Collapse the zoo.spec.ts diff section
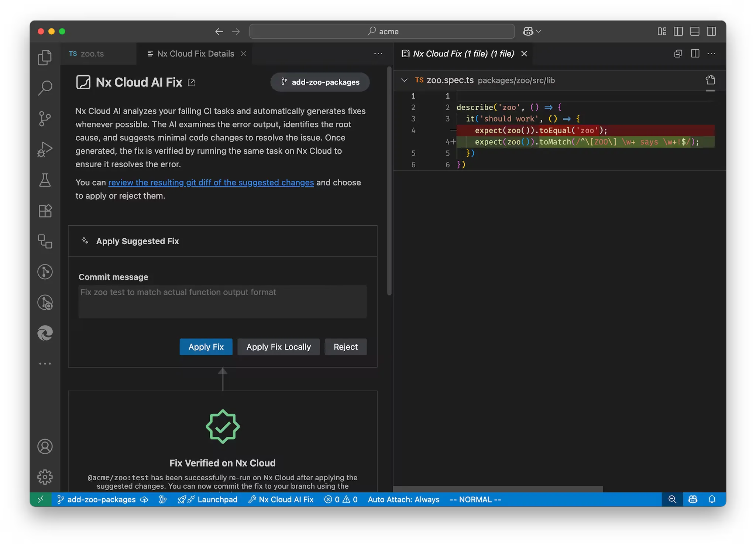This screenshot has width=756, height=546. [404, 80]
